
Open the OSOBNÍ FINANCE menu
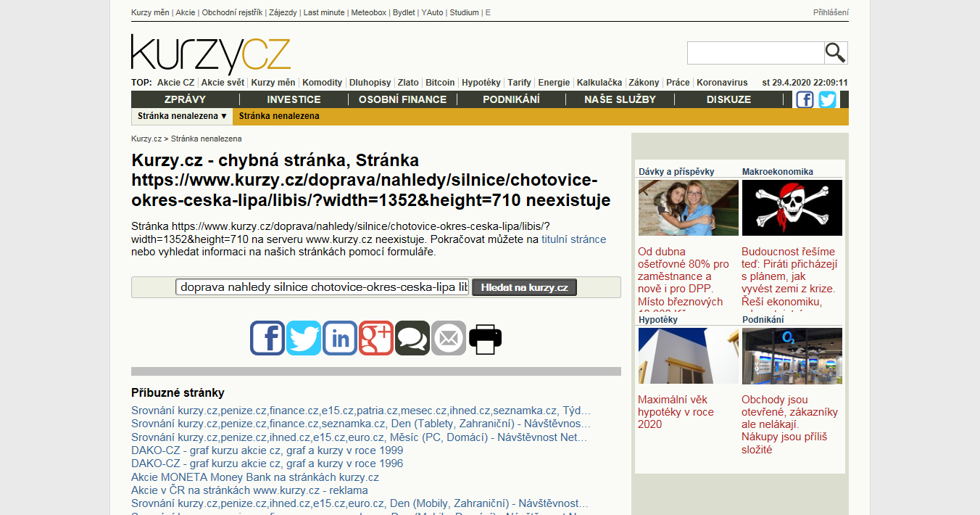pos(402,99)
